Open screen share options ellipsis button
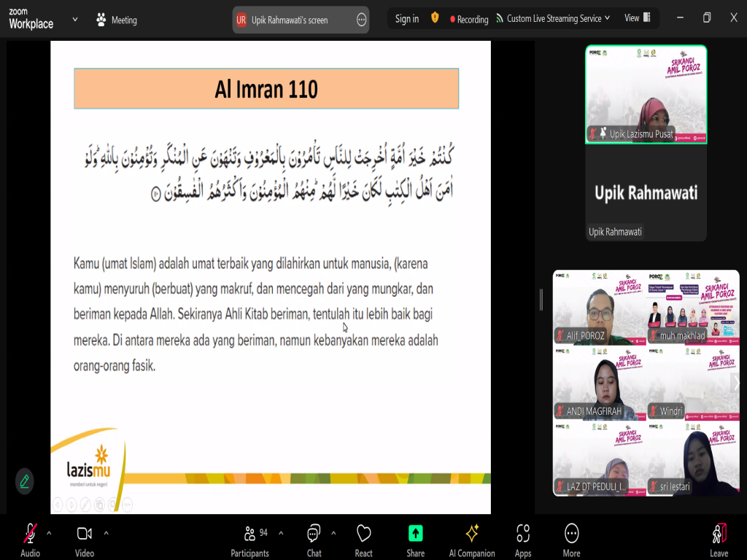Viewport: 747px width, 560px height. coord(361,20)
